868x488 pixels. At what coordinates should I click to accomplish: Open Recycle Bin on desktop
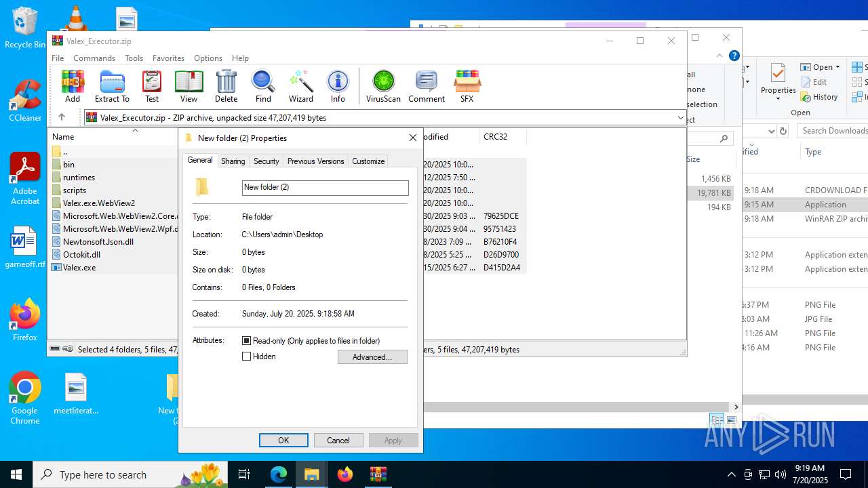(24, 27)
